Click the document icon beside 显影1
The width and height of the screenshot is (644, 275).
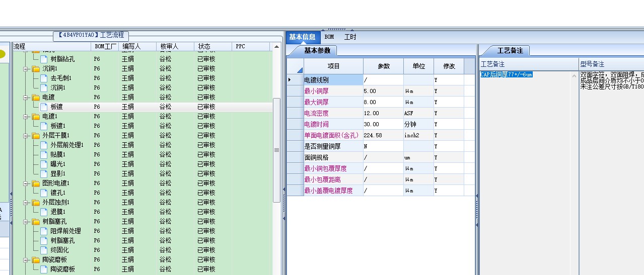[x=44, y=173]
